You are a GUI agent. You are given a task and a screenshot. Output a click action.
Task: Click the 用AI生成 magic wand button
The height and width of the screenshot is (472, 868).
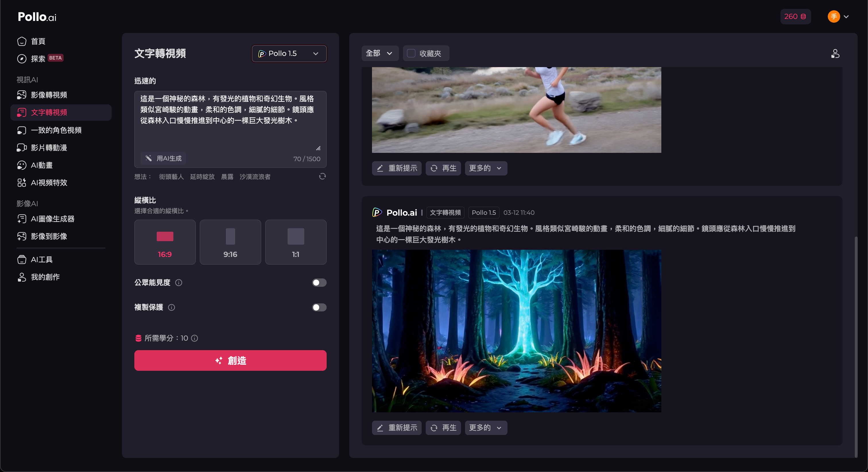click(x=163, y=158)
